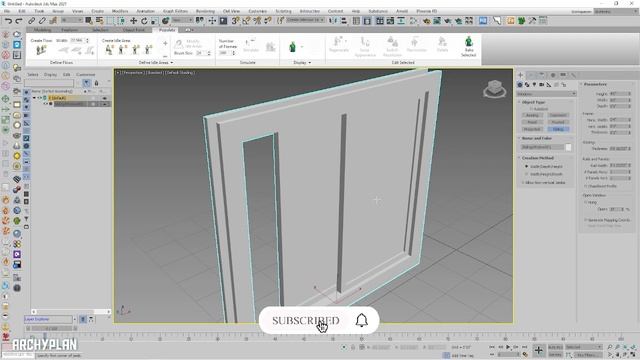Click the first seated idle area icon

109,50
